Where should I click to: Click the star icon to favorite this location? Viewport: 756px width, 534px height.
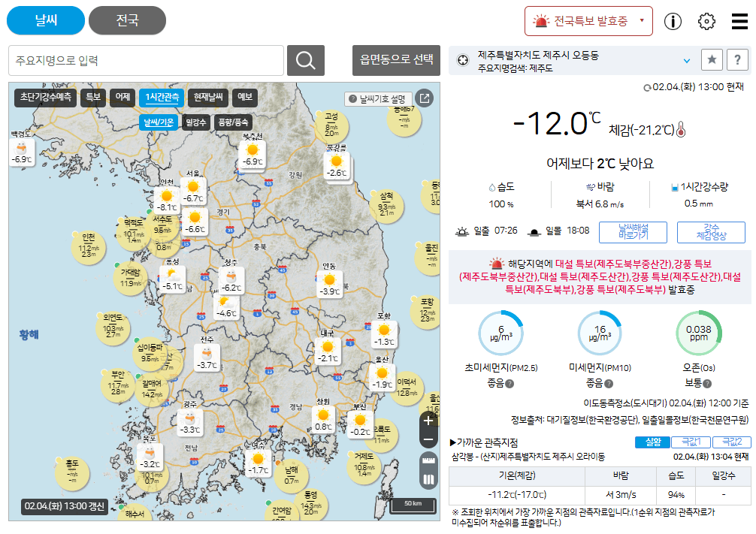point(712,59)
